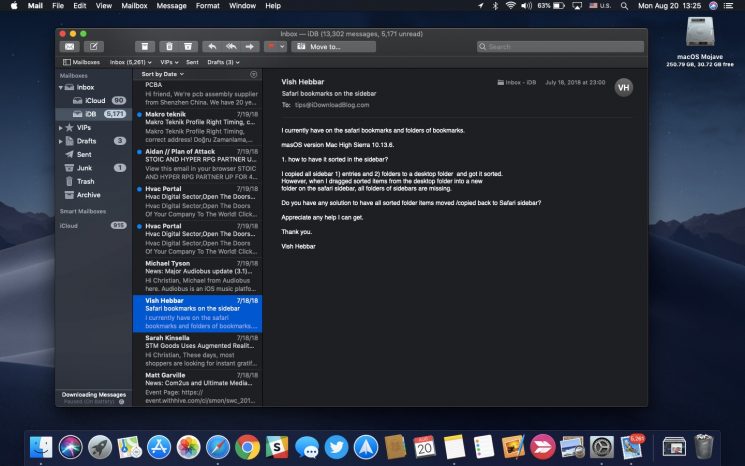
Task: Toggle the Mailboxes sidebar button
Action: click(81, 62)
